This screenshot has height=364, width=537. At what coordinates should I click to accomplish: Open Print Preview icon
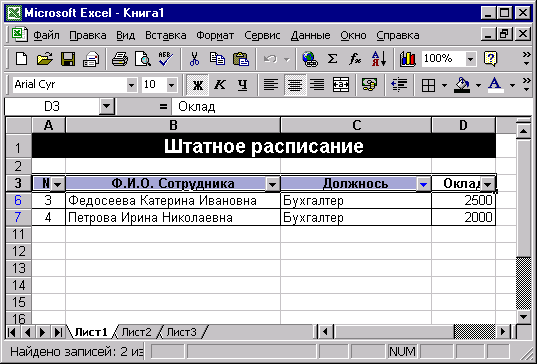coord(142,59)
